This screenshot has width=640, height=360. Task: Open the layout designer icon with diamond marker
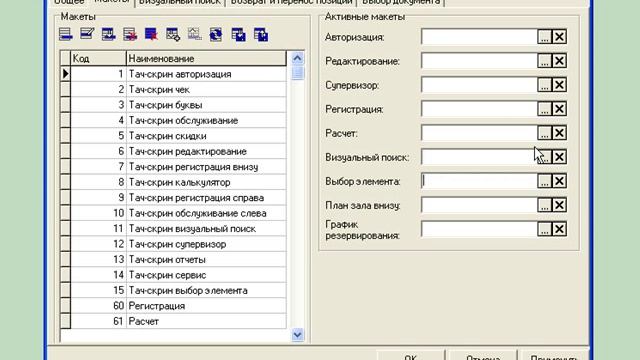pyautogui.click(x=173, y=34)
